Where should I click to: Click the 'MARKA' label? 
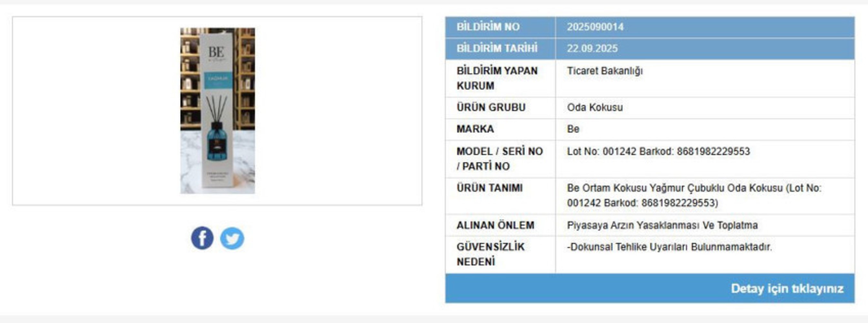(475, 129)
